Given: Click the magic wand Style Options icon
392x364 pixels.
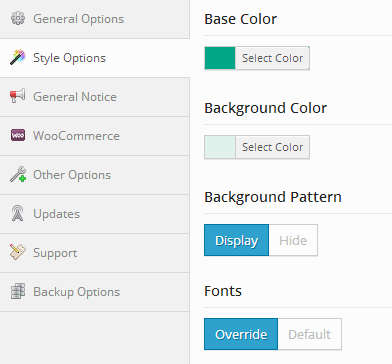Looking at the screenshot, I should click(x=18, y=57).
